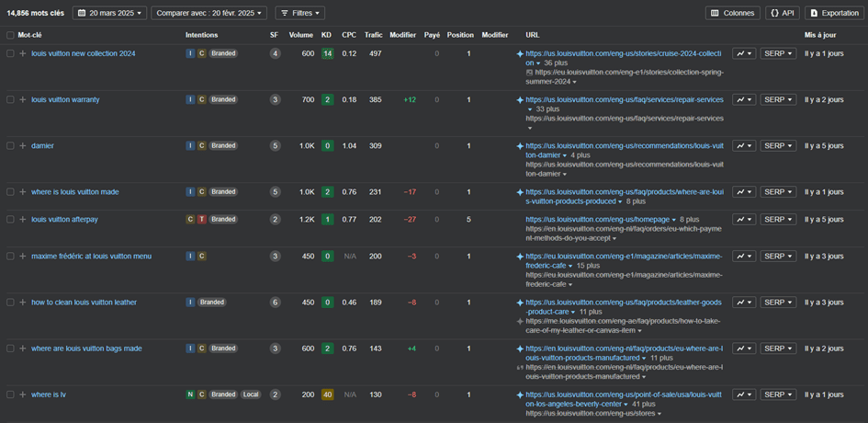Image resolution: width=868 pixels, height=423 pixels.
Task: Click plus icon beside louis vuitton new collection 2024
Action: click(x=23, y=53)
